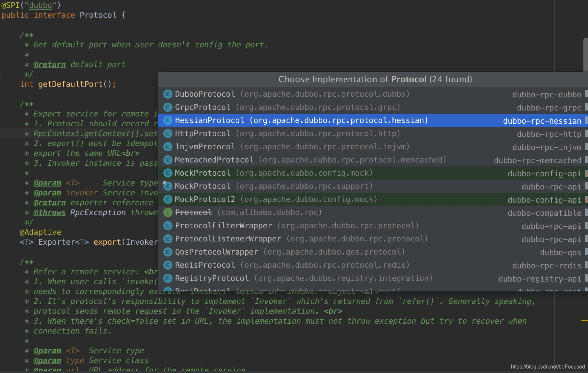This screenshot has height=373, width=588.
Task: Select MockProtocol2 entry
Action: click(373, 199)
